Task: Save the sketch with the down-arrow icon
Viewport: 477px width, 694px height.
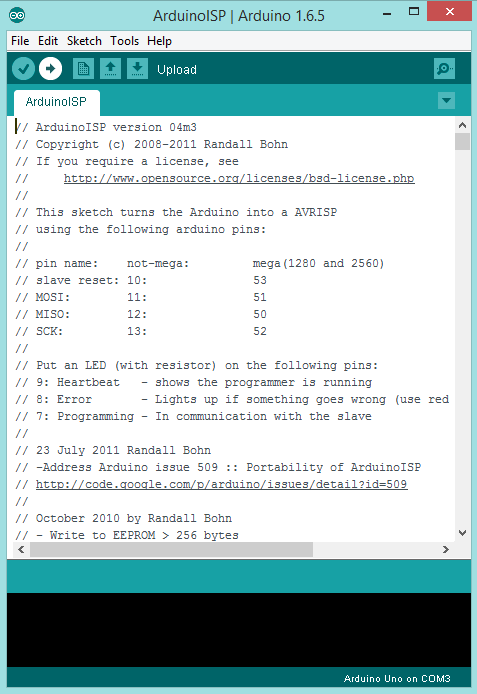Action: point(137,69)
